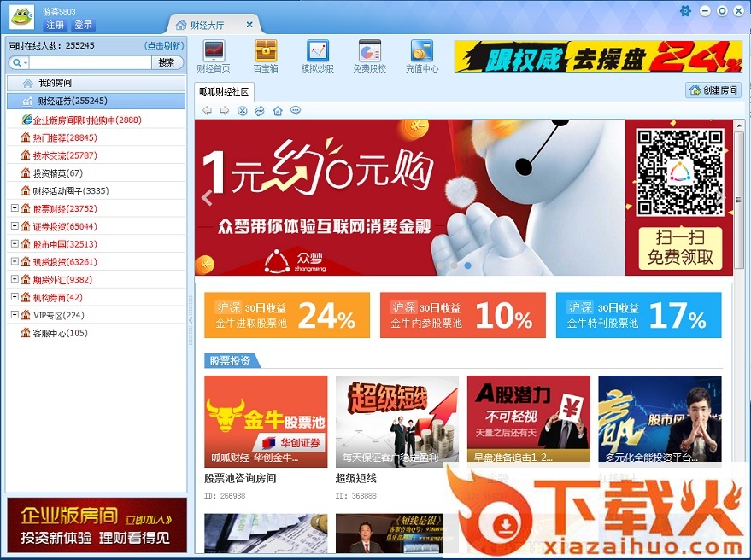Expand the 股市中国(32513) tree node
Screen dimensions: 751x560
point(15,243)
